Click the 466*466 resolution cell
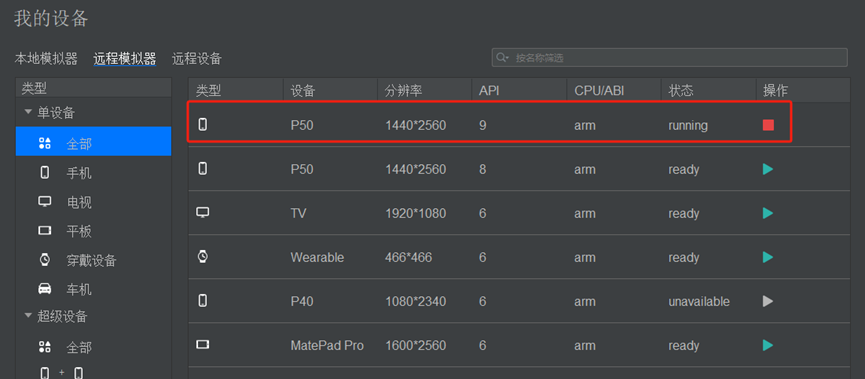 point(409,258)
